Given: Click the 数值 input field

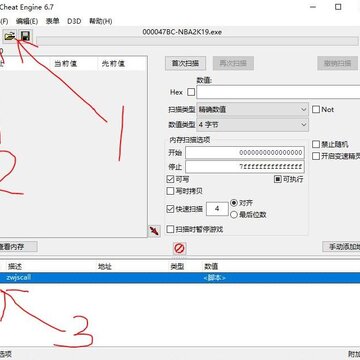Looking at the screenshot, I should tap(278, 92).
